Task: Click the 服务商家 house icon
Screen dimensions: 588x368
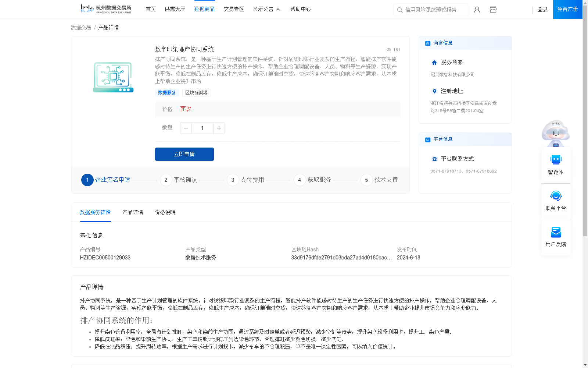Action: [434, 63]
